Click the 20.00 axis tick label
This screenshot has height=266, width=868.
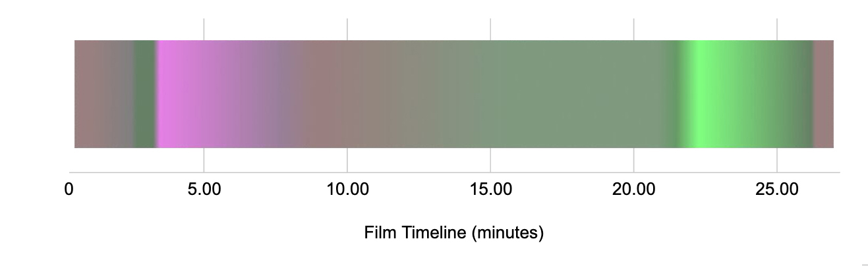point(633,190)
